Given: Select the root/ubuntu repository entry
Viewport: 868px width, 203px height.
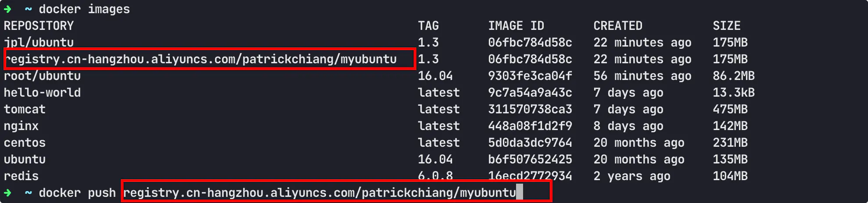Looking at the screenshot, I should (x=42, y=76).
